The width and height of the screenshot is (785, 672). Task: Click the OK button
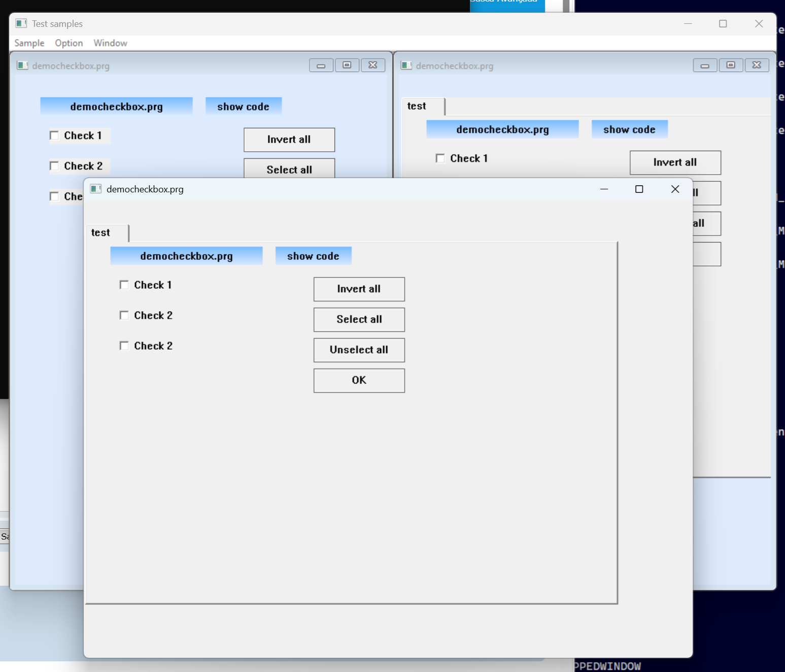click(x=359, y=381)
